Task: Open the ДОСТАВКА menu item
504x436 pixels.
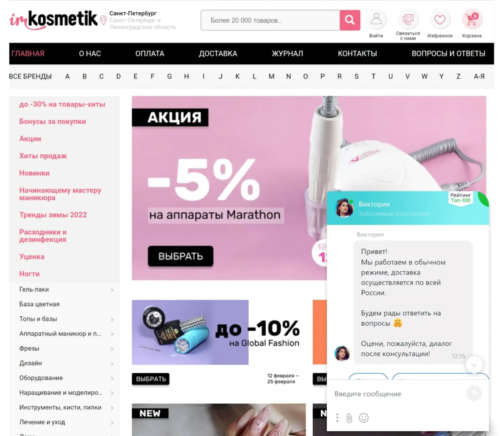Action: (218, 54)
